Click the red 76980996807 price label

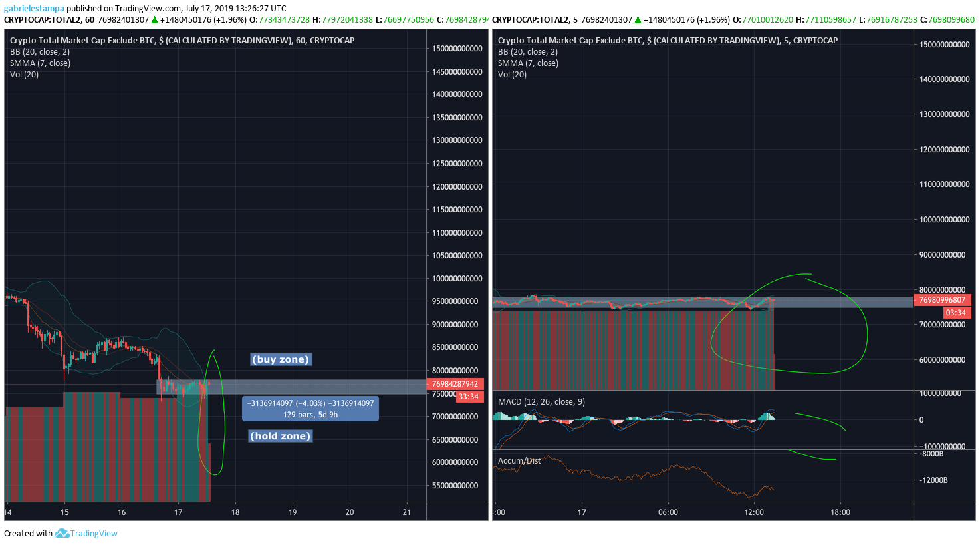pos(942,301)
